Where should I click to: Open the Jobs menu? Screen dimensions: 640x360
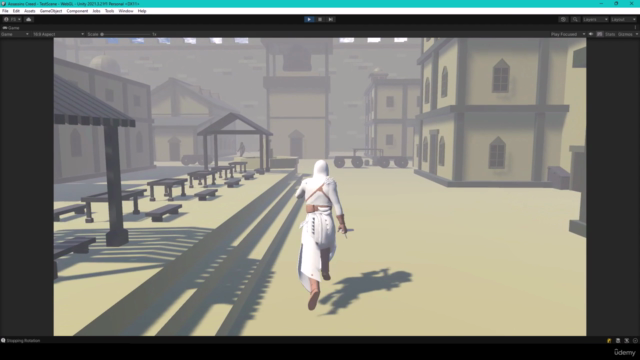click(96, 11)
